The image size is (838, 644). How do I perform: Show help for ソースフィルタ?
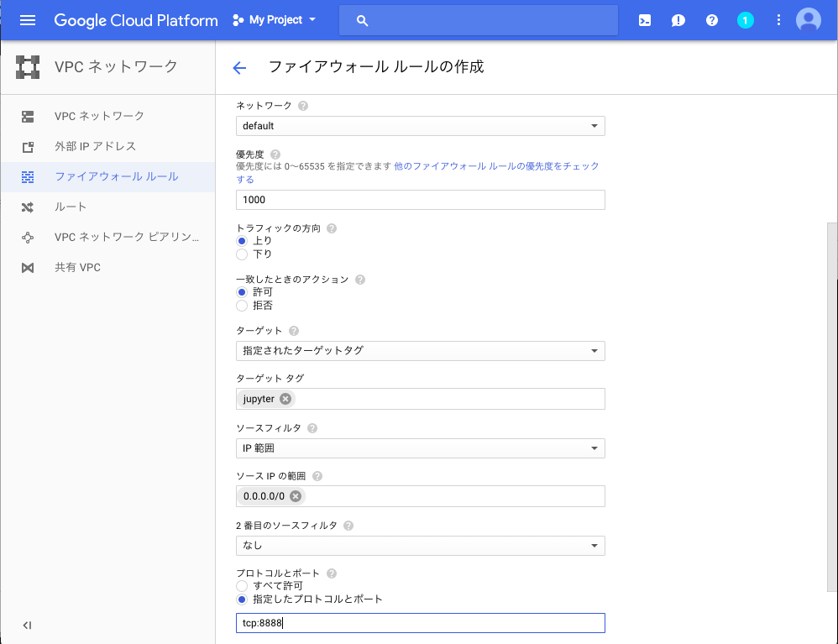tap(312, 428)
